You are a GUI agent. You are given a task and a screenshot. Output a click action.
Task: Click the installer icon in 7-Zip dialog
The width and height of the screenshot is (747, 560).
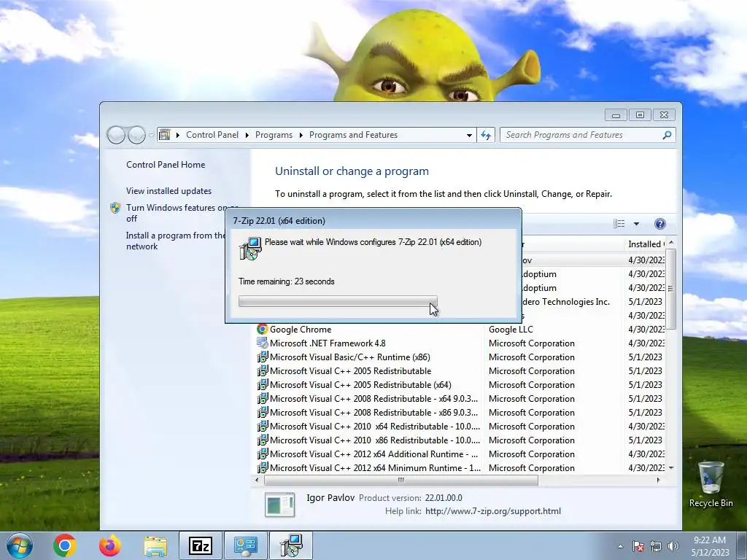(250, 249)
